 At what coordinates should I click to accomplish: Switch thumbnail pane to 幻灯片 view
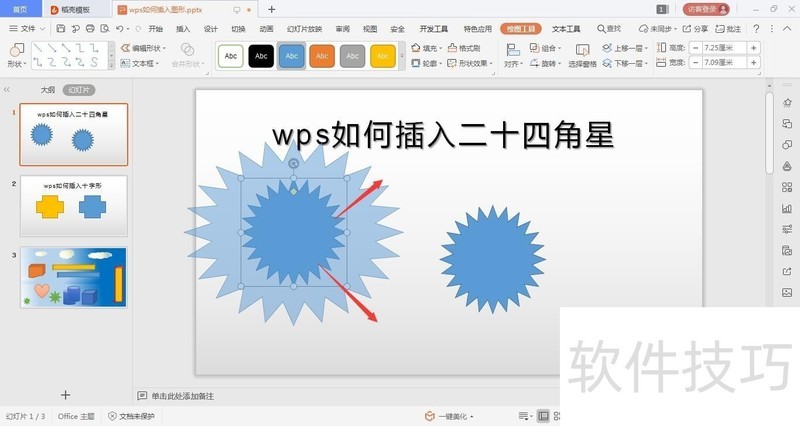[79, 90]
